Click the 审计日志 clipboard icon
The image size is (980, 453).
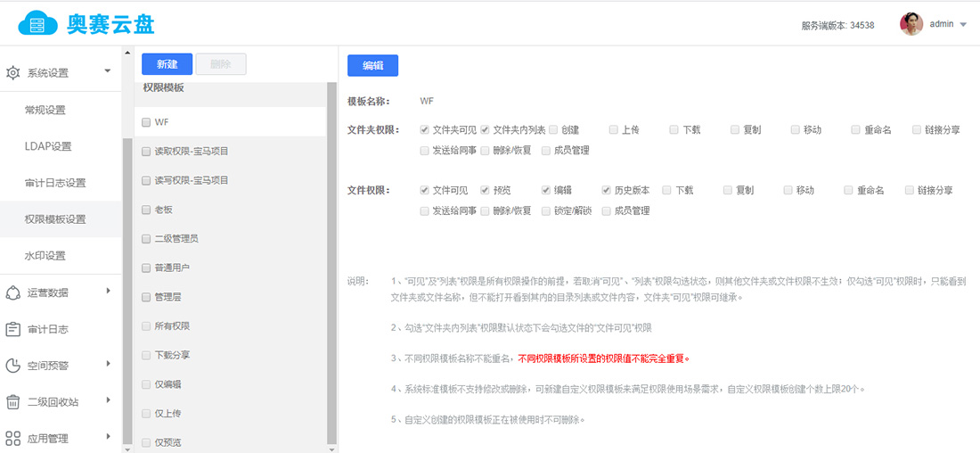click(13, 329)
